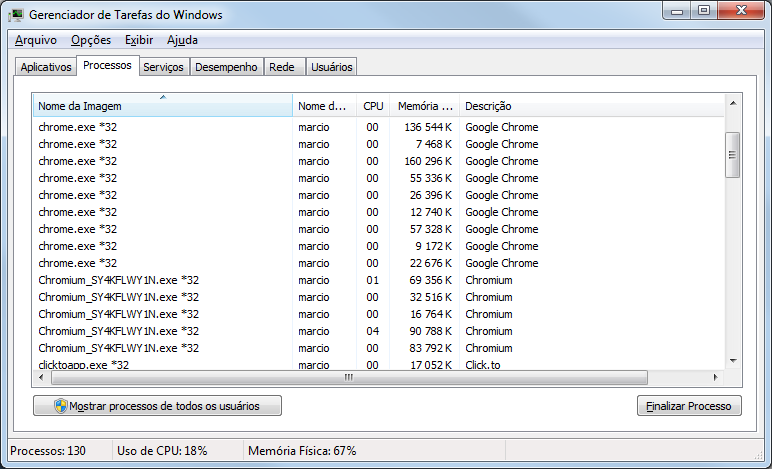Minimize the Task Manager window
Image resolution: width=772 pixels, height=469 pixels.
[x=677, y=11]
